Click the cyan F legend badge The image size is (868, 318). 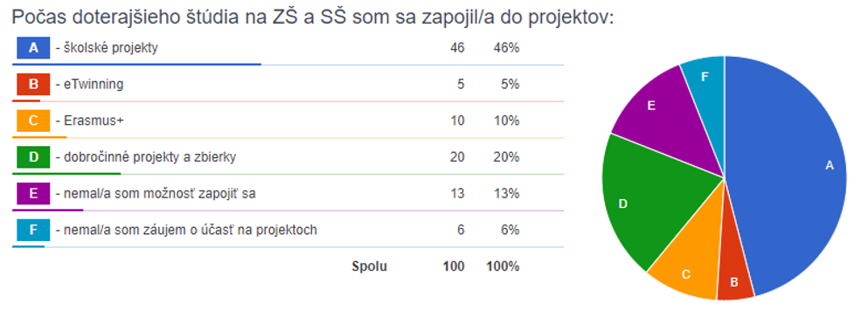[33, 231]
